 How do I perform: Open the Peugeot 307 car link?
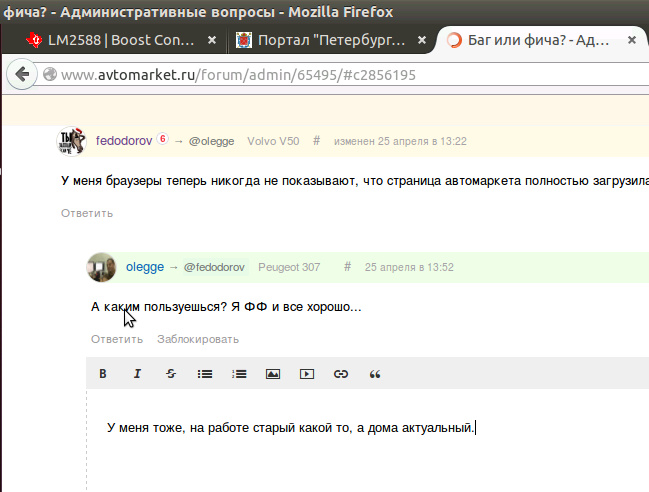[289, 267]
